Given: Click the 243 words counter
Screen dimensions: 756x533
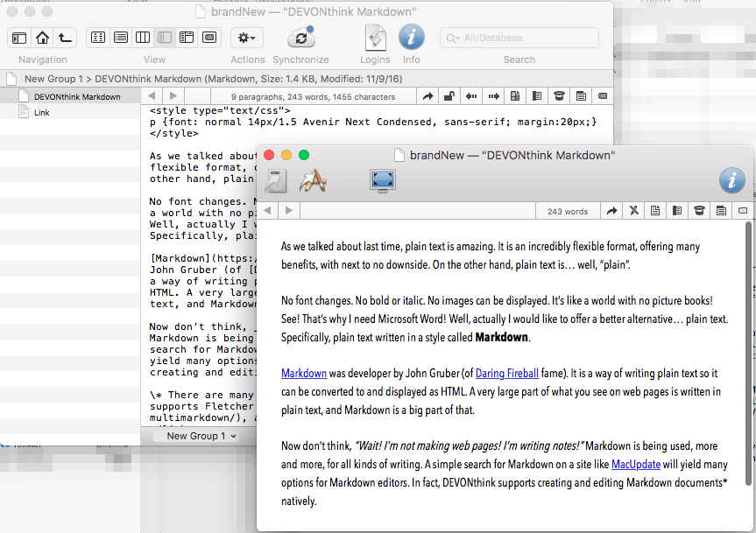Looking at the screenshot, I should click(568, 212).
